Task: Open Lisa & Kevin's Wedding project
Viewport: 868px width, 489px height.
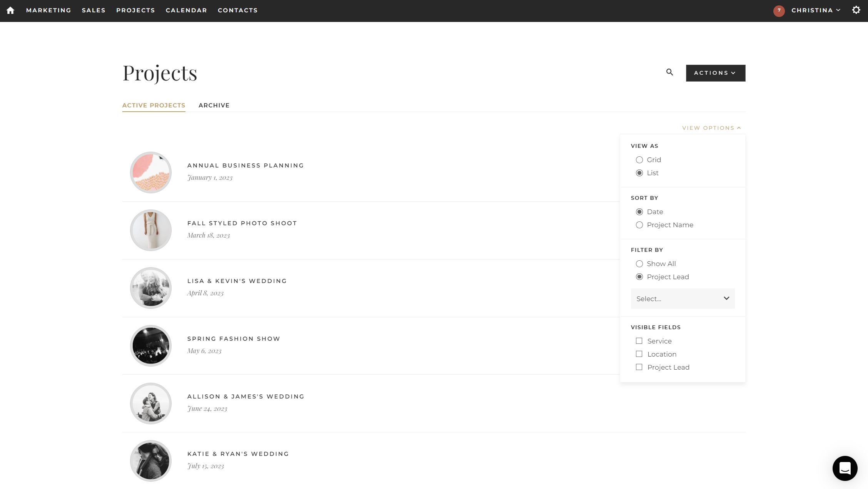Action: coord(237,281)
